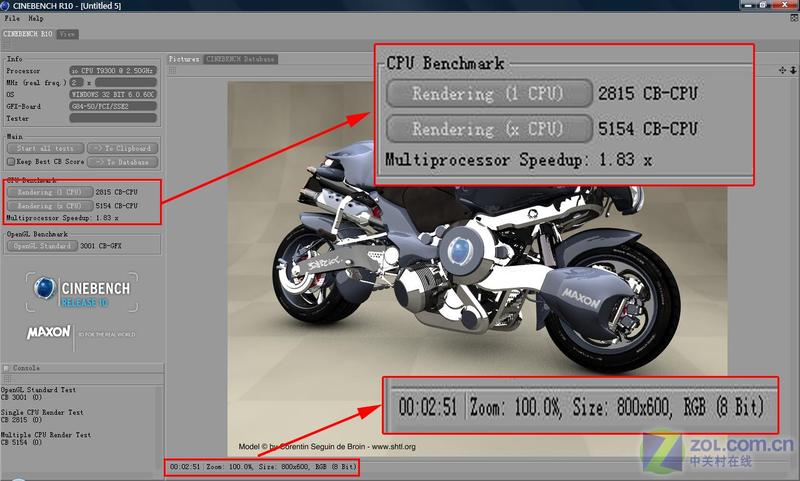Click the CB 2815 (0) console line

pos(21,420)
